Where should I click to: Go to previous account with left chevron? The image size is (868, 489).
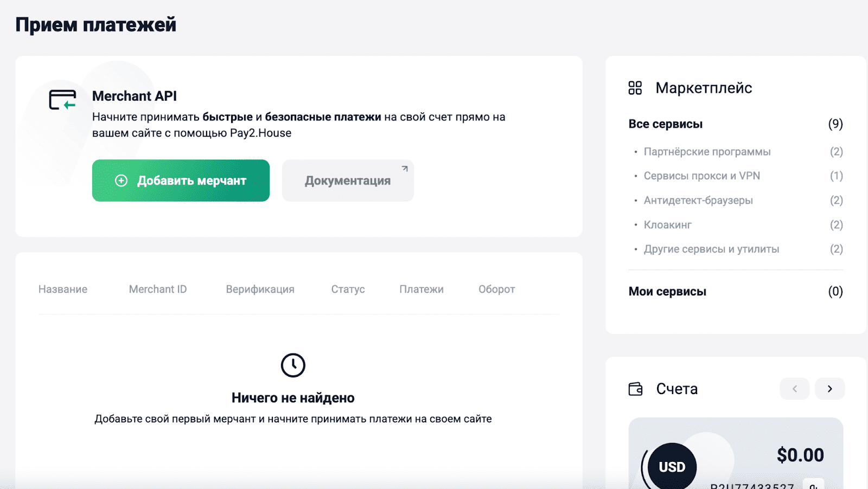click(794, 389)
